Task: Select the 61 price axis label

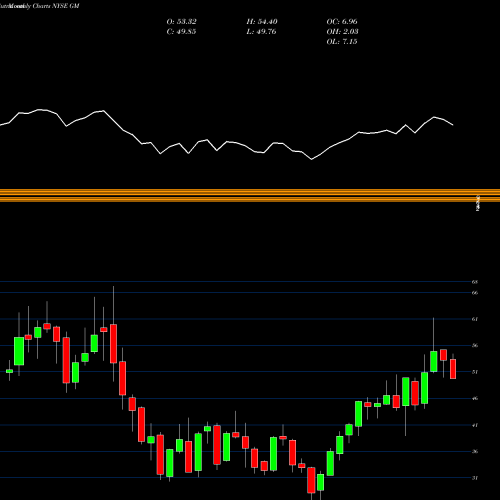Action: coord(475,319)
